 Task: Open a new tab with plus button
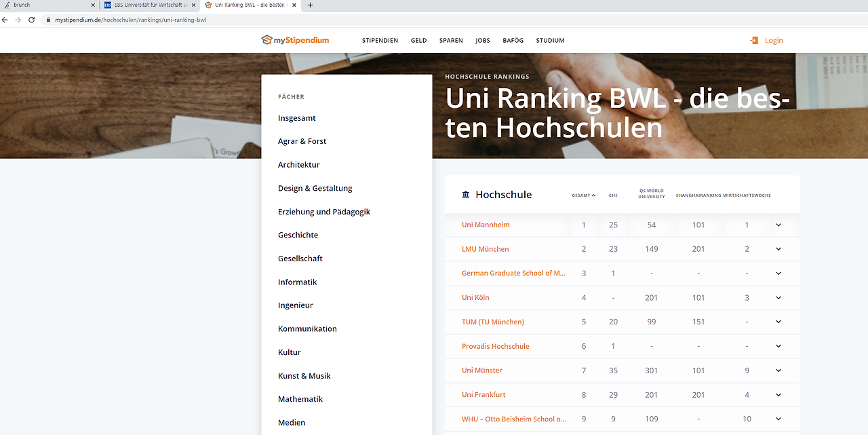click(x=310, y=5)
